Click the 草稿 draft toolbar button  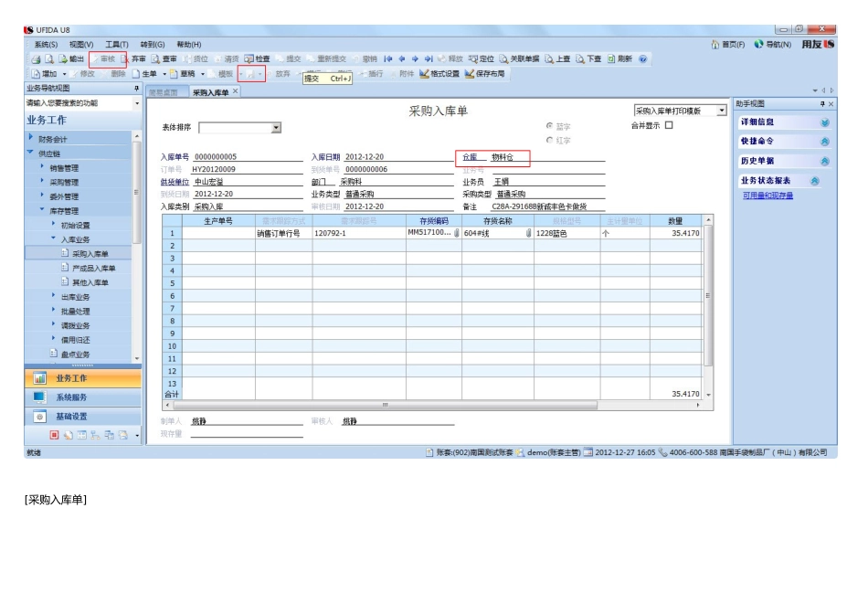pyautogui.click(x=183, y=74)
